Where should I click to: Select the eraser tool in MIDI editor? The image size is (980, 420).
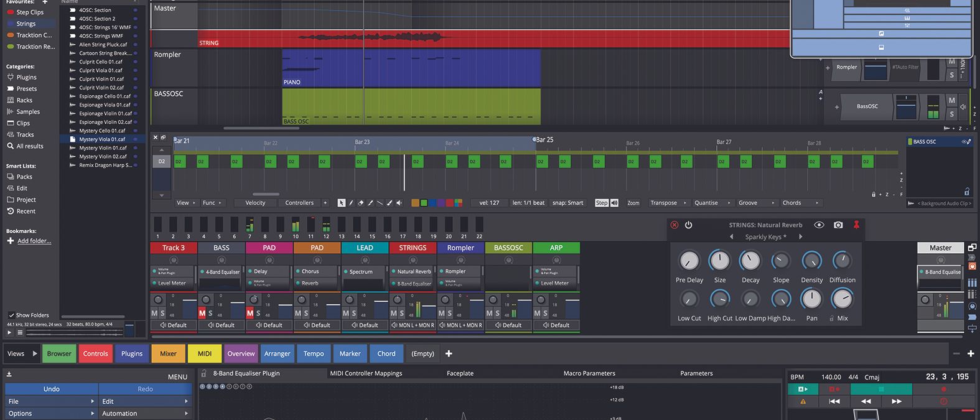coord(360,203)
